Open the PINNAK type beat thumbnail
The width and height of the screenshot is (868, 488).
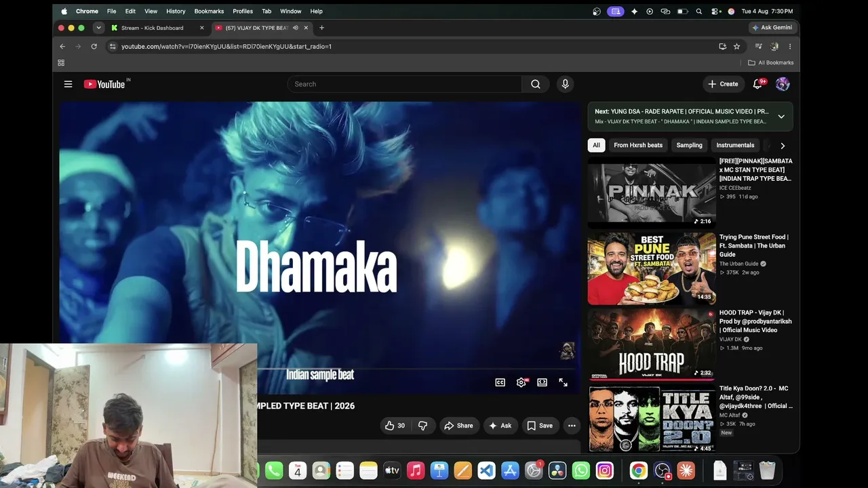click(652, 192)
